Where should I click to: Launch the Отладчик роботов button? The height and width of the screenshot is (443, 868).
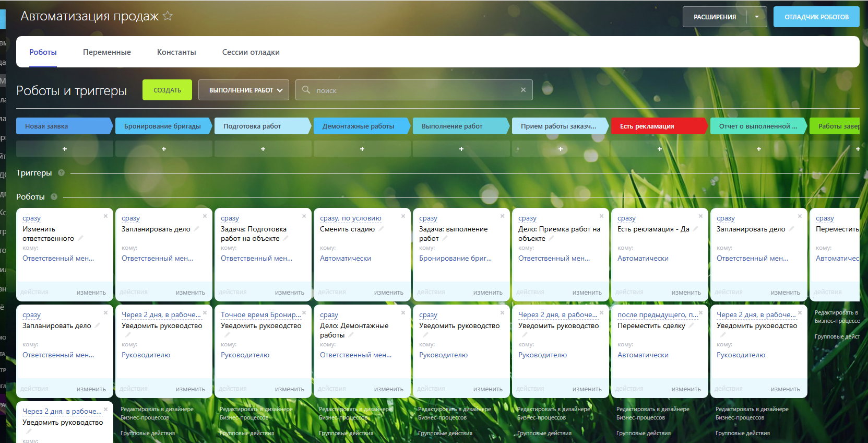click(816, 17)
